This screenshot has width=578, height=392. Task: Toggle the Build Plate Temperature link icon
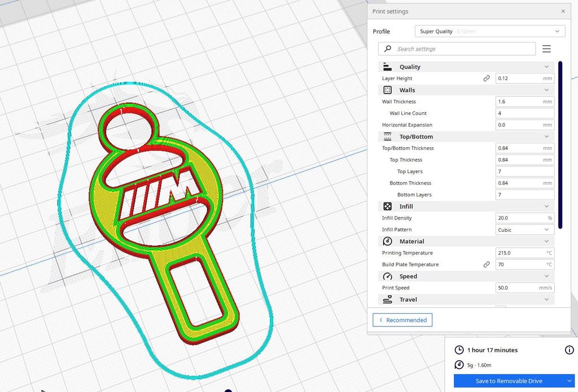coord(487,265)
